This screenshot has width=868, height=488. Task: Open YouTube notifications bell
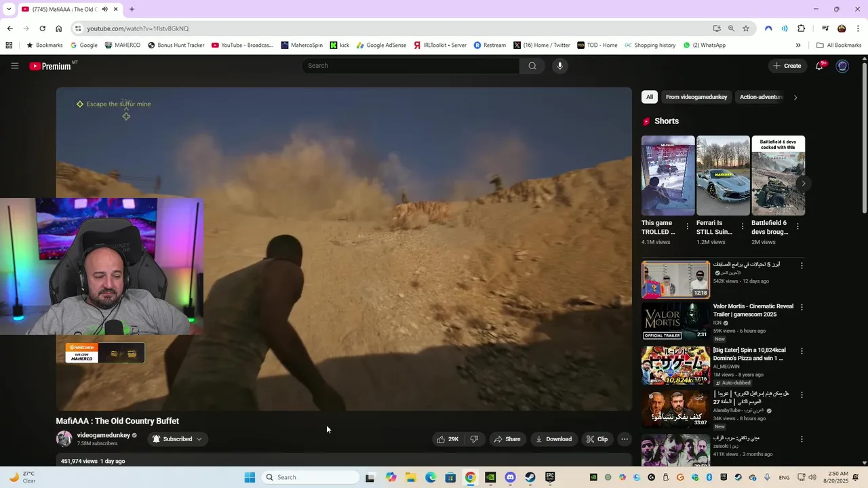point(820,66)
